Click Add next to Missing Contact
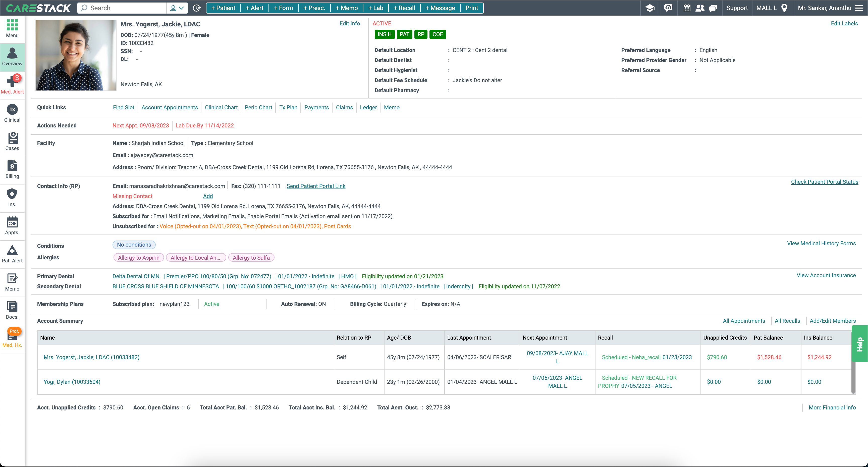Screen dimensions: 868x467 point(208,196)
